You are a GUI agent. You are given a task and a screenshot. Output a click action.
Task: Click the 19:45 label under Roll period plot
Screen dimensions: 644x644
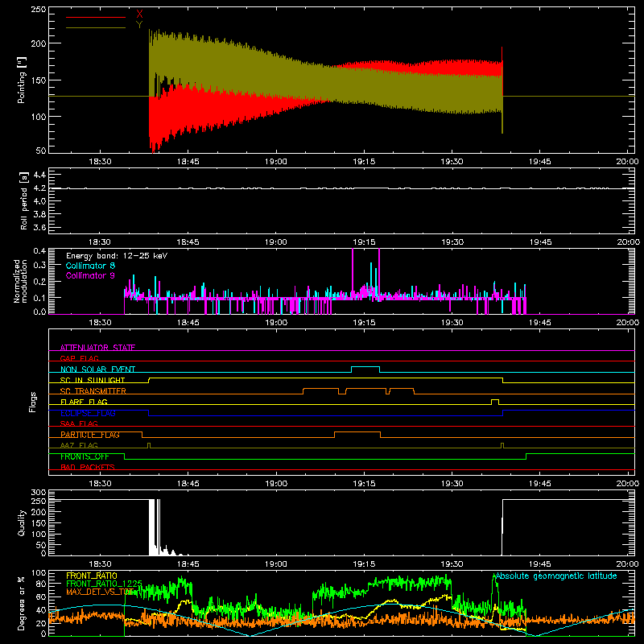(540, 242)
